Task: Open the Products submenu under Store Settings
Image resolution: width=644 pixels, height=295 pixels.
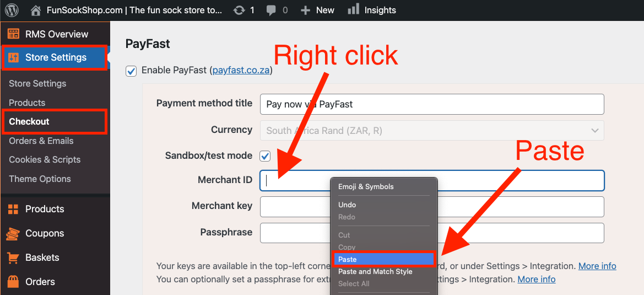Action: (x=27, y=103)
